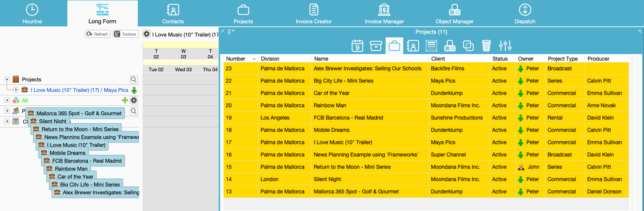Select Car of the Year table row
644x211 pixels.
tap(426, 93)
